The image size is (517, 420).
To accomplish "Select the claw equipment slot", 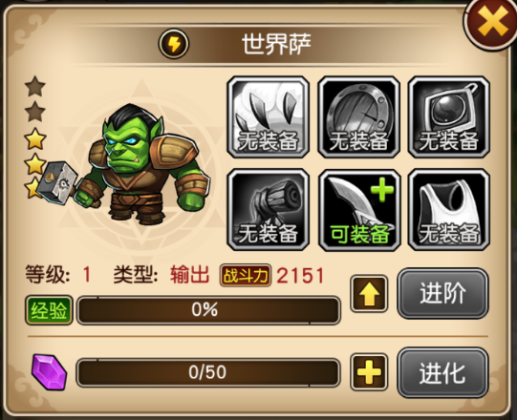I will pos(269,117).
